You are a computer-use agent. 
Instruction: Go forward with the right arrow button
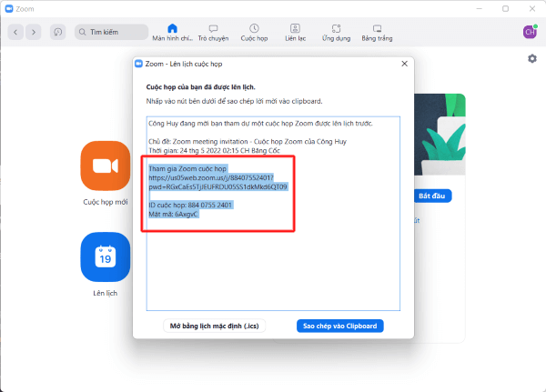[x=34, y=32]
